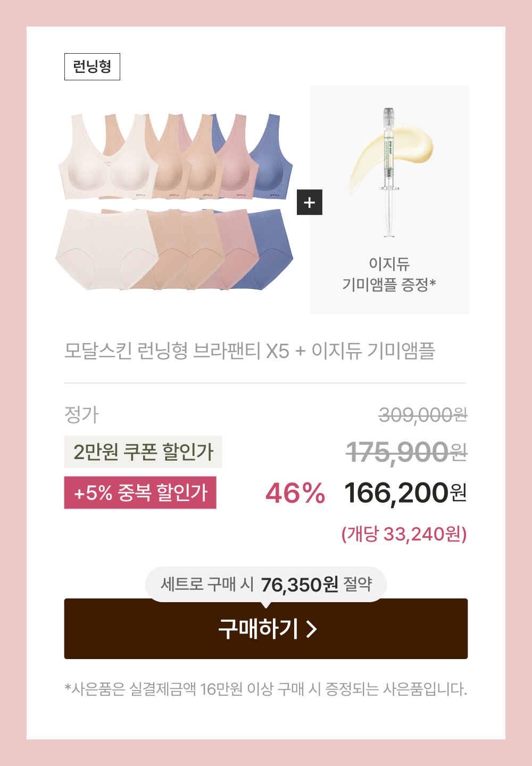Select the 런닝형 tag label

(x=92, y=66)
